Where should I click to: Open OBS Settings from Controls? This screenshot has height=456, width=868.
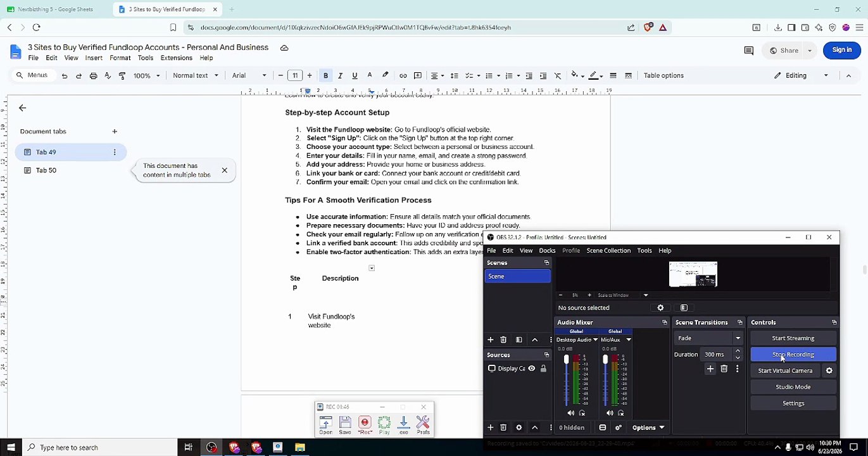point(793,403)
